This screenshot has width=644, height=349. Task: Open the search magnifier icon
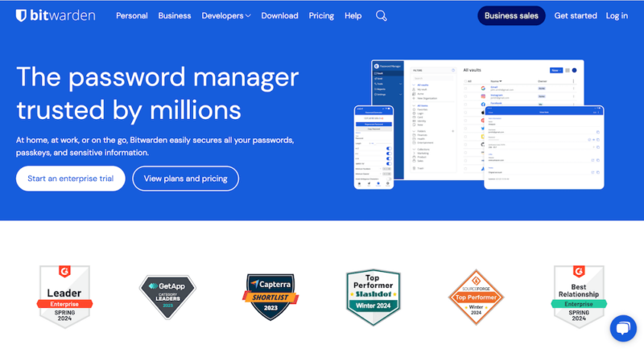(381, 16)
